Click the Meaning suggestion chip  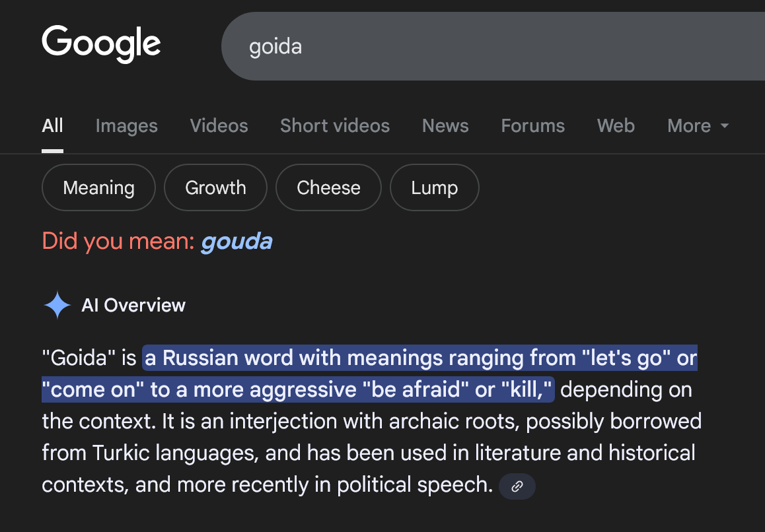pos(98,187)
